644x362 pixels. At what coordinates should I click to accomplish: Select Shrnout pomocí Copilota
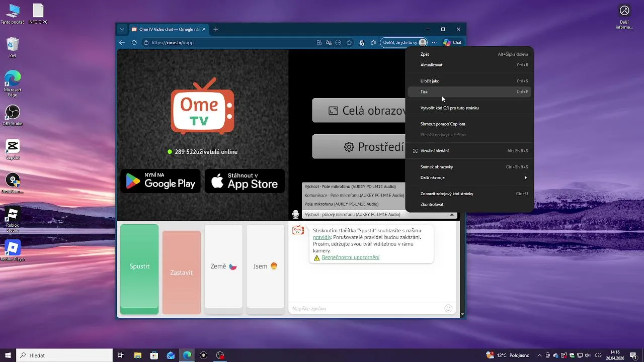point(469,124)
